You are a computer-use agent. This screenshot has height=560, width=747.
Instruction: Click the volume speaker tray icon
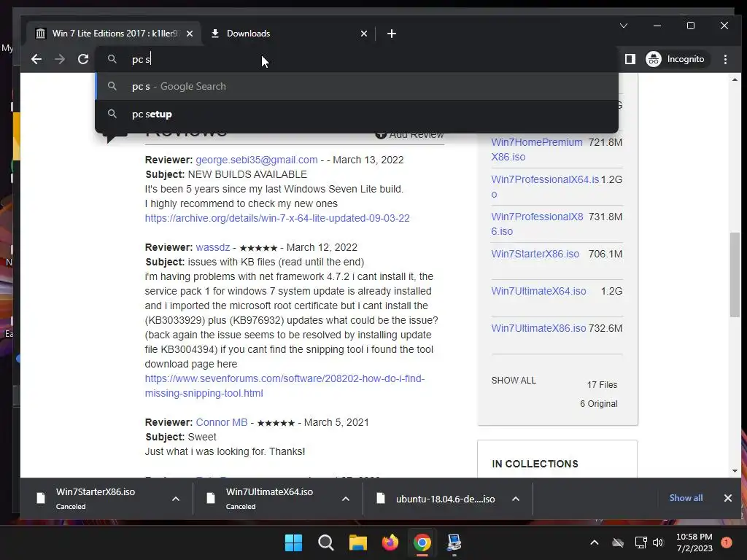point(658,542)
